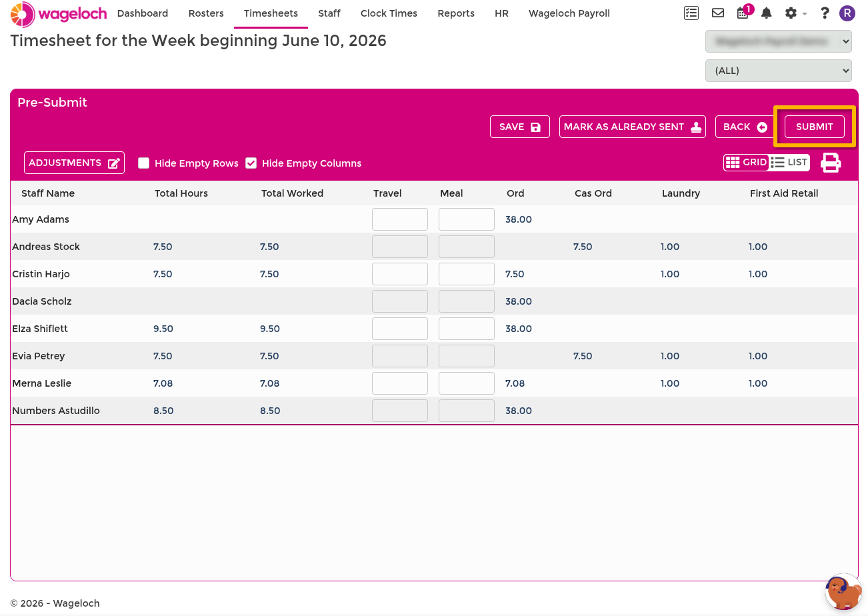Viewport: 868px width, 616px height.
Task: Select staff name Merna Leslie
Action: click(x=42, y=383)
